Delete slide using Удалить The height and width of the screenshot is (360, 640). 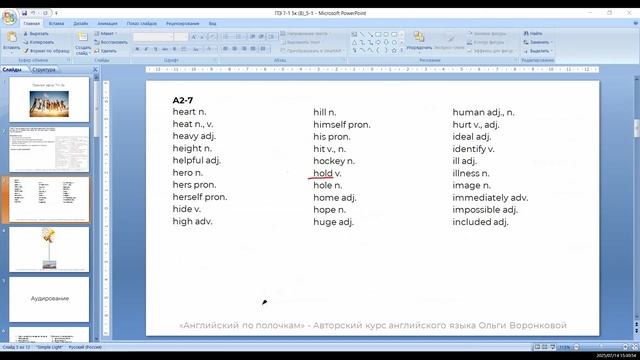(x=105, y=51)
